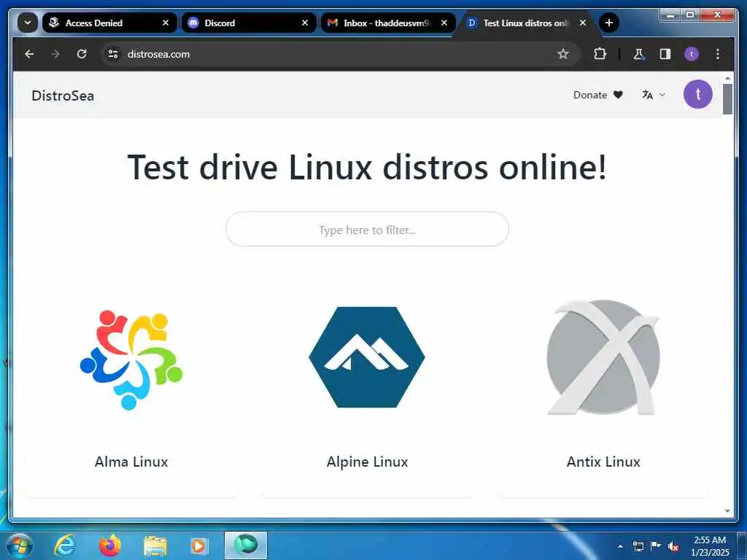Focus the Type here to filter field

click(x=368, y=230)
